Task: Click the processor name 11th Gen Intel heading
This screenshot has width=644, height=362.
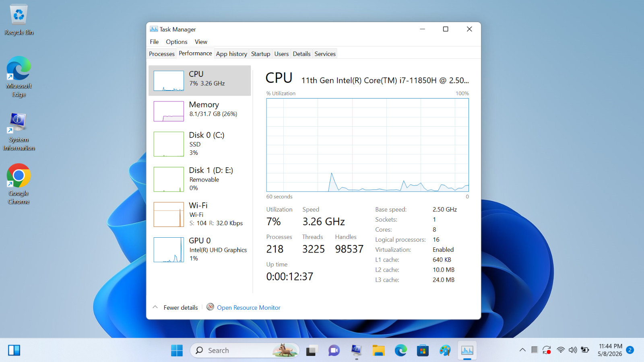Action: pos(385,80)
